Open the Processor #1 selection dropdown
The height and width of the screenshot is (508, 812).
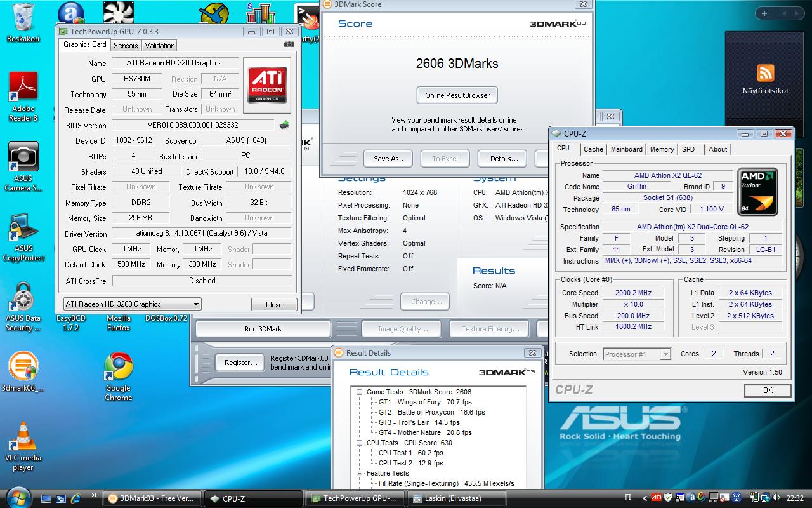point(636,354)
